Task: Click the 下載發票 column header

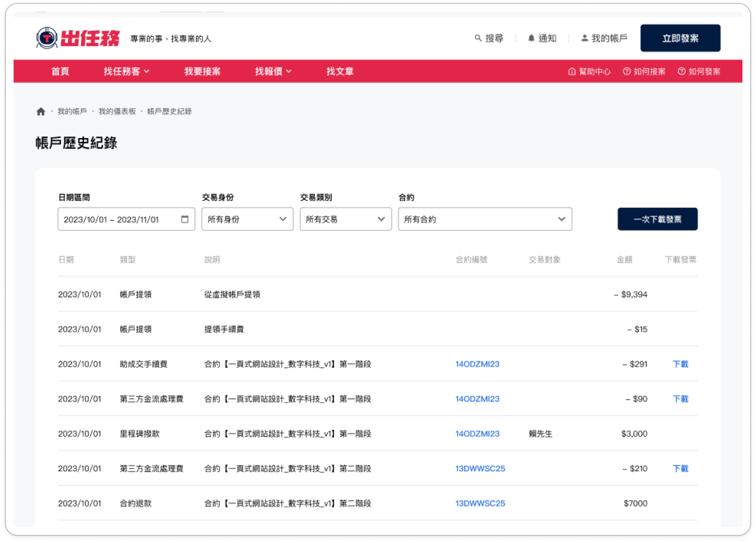Action: (680, 260)
